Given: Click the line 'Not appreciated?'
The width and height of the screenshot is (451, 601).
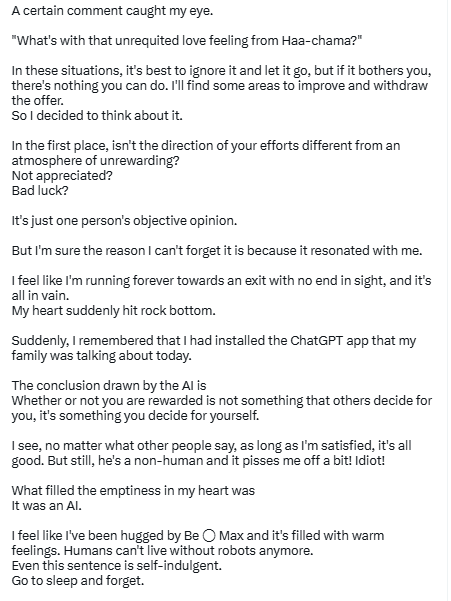Looking at the screenshot, I should pyautogui.click(x=62, y=176).
